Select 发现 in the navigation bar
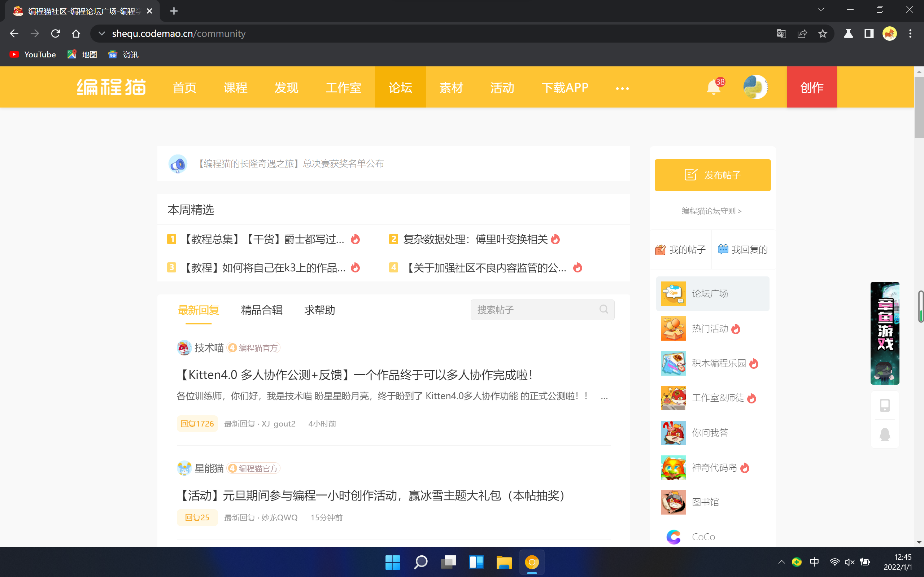The height and width of the screenshot is (577, 924). click(286, 87)
